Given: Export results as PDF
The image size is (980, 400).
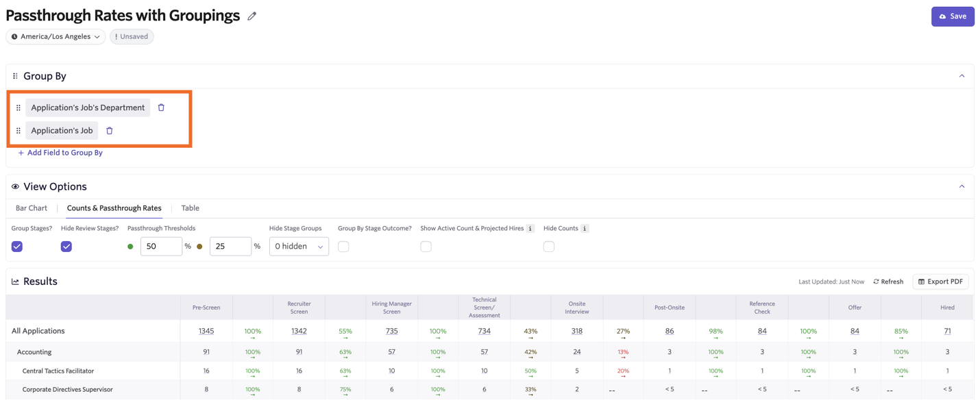Looking at the screenshot, I should (940, 282).
